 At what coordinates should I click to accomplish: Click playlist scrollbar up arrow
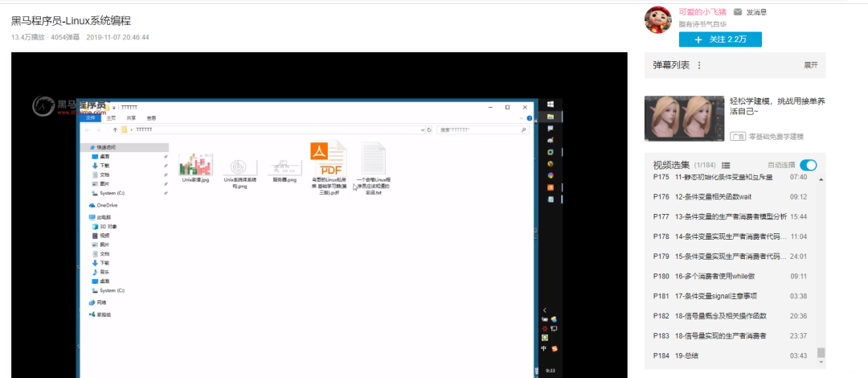pos(821,179)
